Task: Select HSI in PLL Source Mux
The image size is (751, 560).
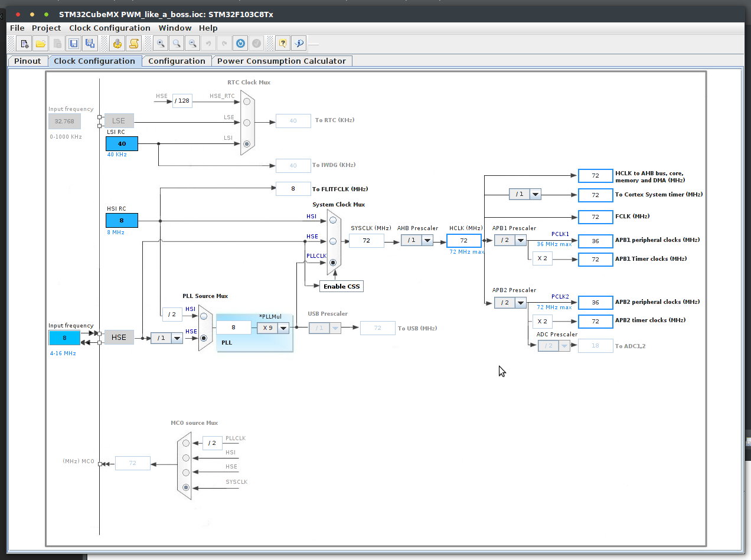Action: 204,316
